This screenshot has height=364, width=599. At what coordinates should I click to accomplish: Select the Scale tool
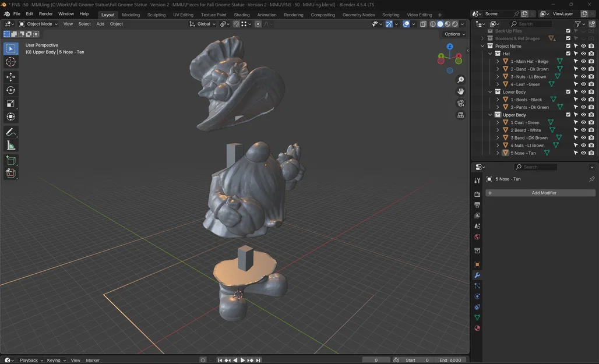pos(10,104)
